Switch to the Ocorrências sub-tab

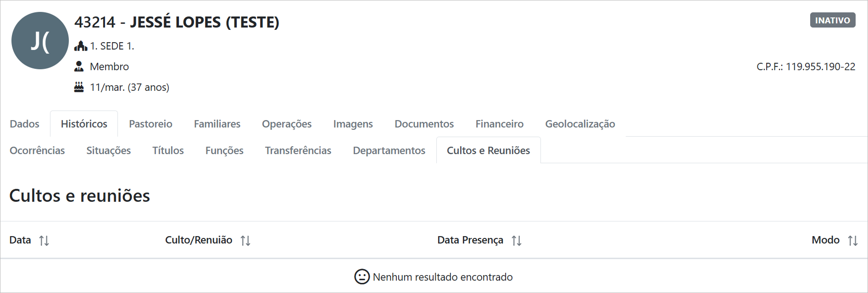pyautogui.click(x=37, y=150)
